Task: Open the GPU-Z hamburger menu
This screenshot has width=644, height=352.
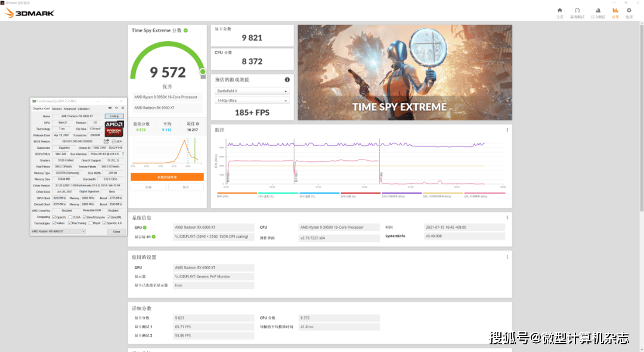Action: (122, 108)
